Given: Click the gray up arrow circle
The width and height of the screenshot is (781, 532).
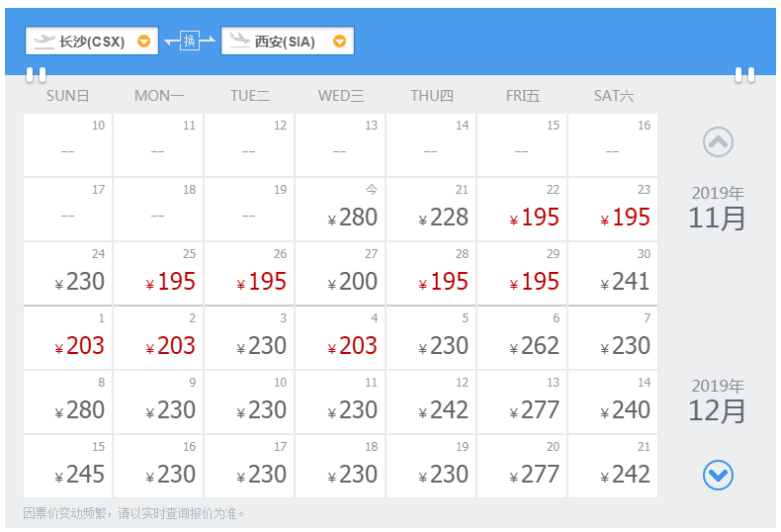Looking at the screenshot, I should [x=718, y=142].
